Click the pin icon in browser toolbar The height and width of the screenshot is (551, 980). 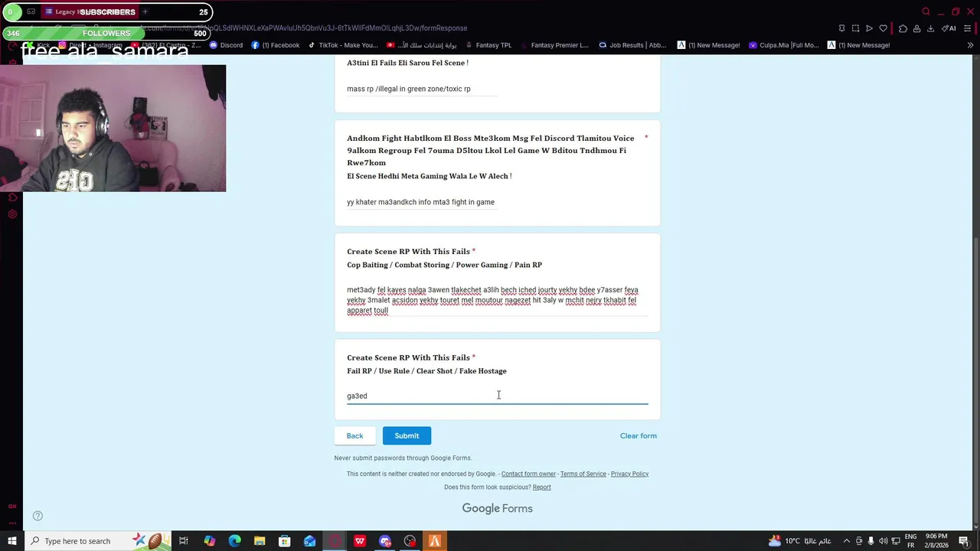(x=841, y=28)
